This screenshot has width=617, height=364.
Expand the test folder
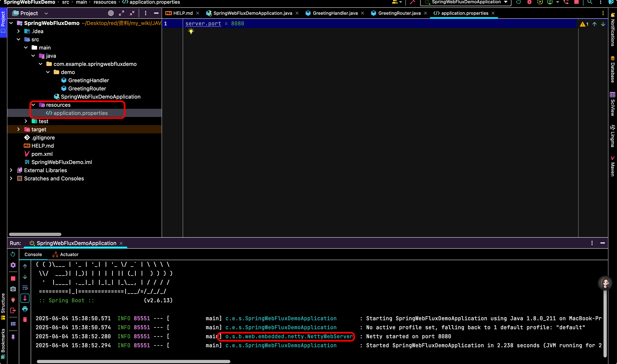pos(26,121)
